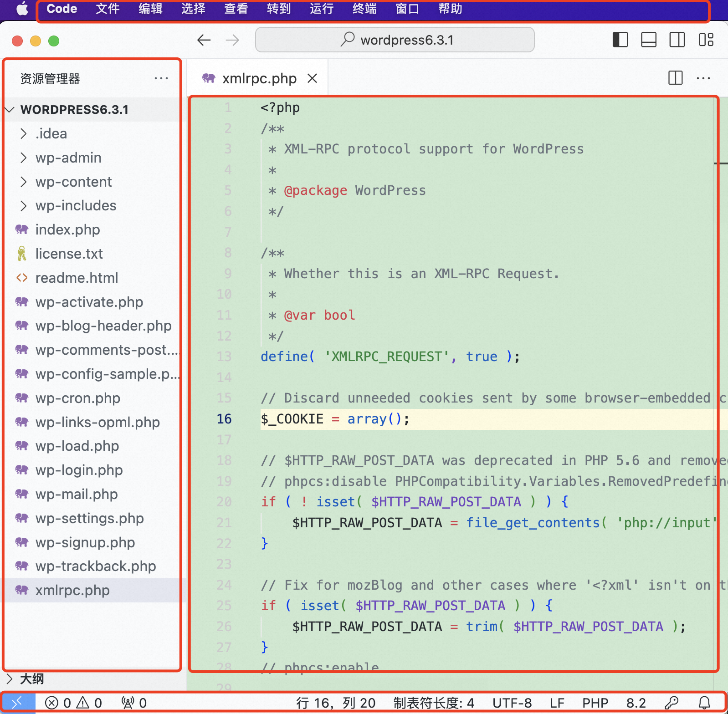Click line number 13 in gutter
This screenshot has width=728, height=714.
tap(224, 357)
